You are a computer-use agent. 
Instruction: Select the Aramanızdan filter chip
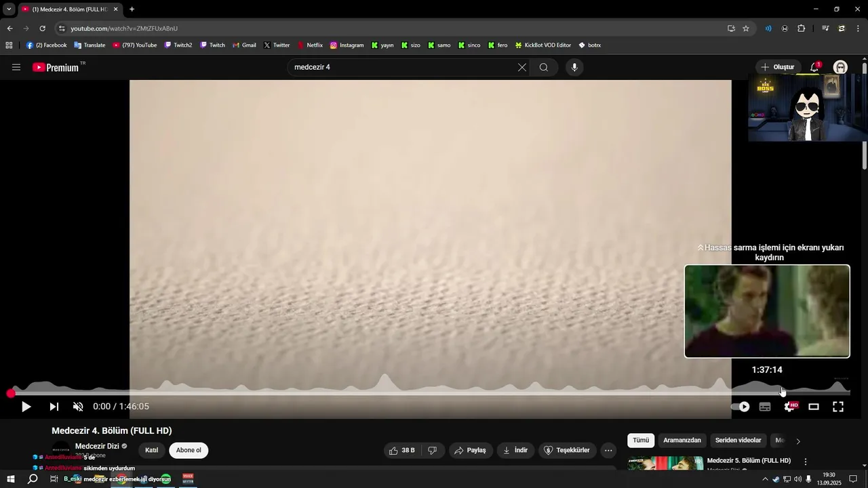click(682, 441)
